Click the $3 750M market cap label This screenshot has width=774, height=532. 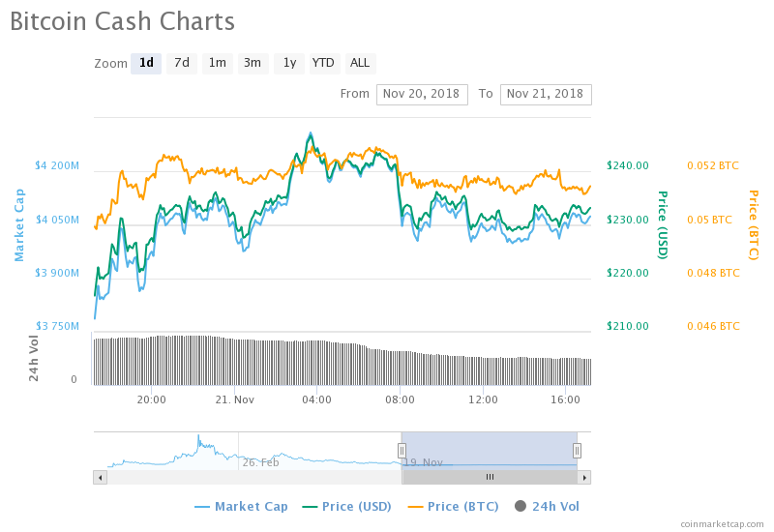pos(57,326)
